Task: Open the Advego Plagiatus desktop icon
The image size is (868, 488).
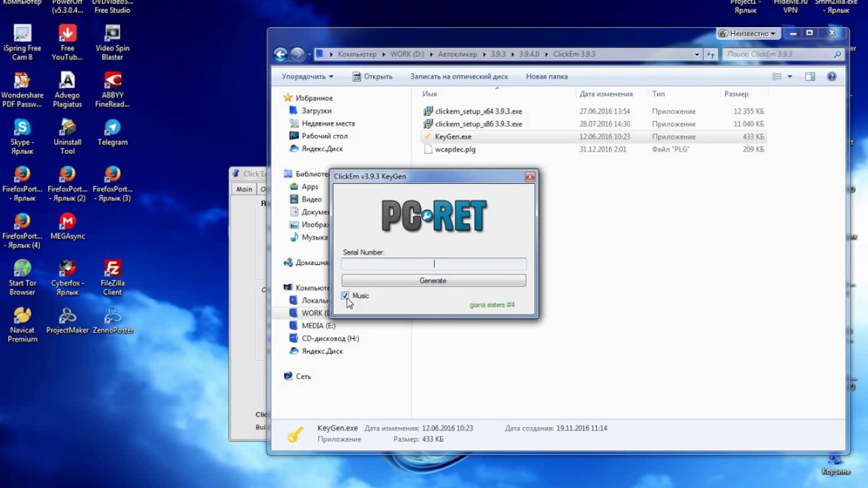Action: (x=67, y=89)
